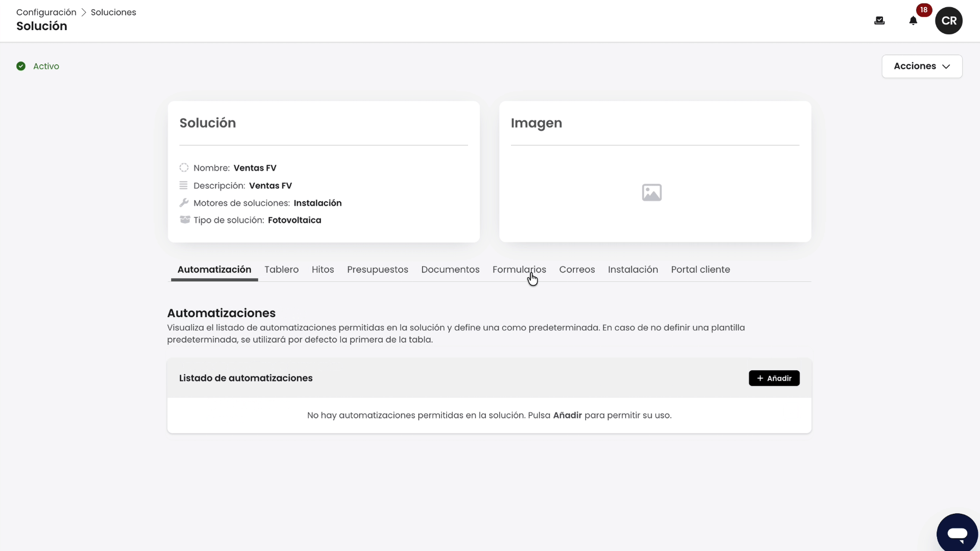
Task: Click the Activo status label
Action: pos(46,66)
